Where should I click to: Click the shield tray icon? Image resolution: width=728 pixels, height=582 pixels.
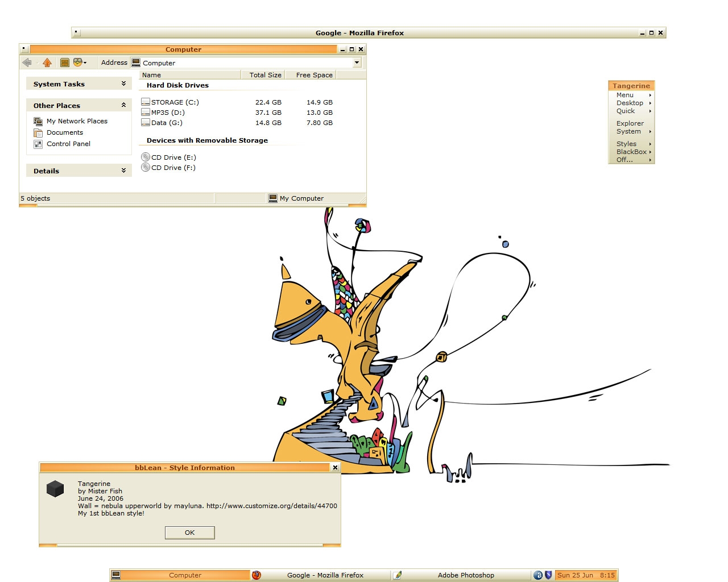(x=549, y=575)
